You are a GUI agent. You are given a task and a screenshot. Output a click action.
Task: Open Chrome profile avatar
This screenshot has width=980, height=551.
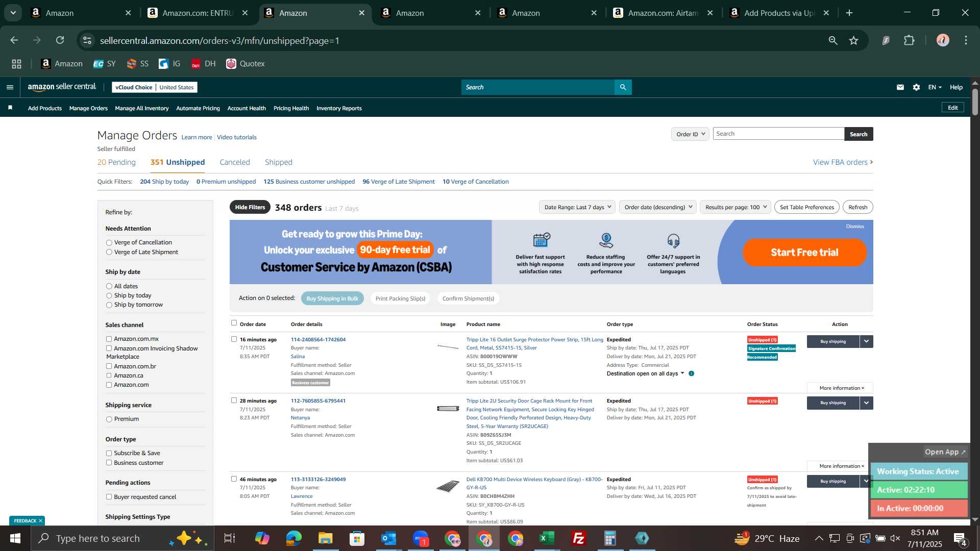coord(943,40)
